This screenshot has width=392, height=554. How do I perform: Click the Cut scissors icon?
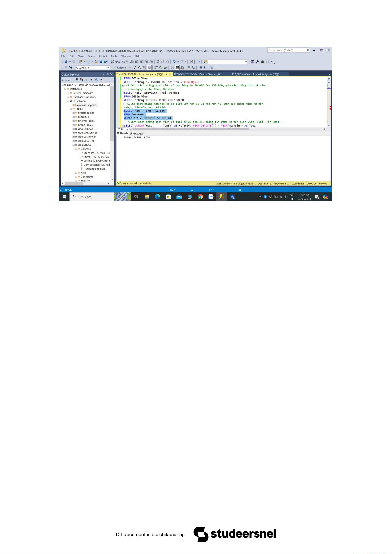click(x=158, y=62)
